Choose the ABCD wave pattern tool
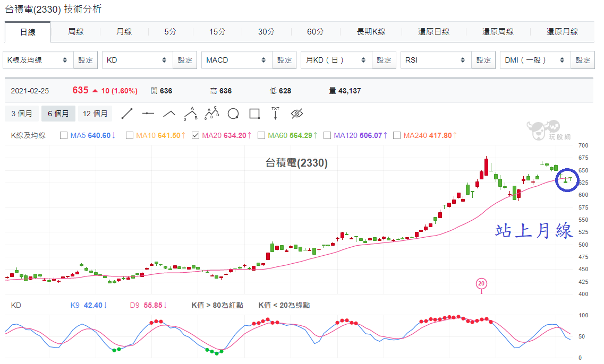604x364 pixels. (211, 114)
